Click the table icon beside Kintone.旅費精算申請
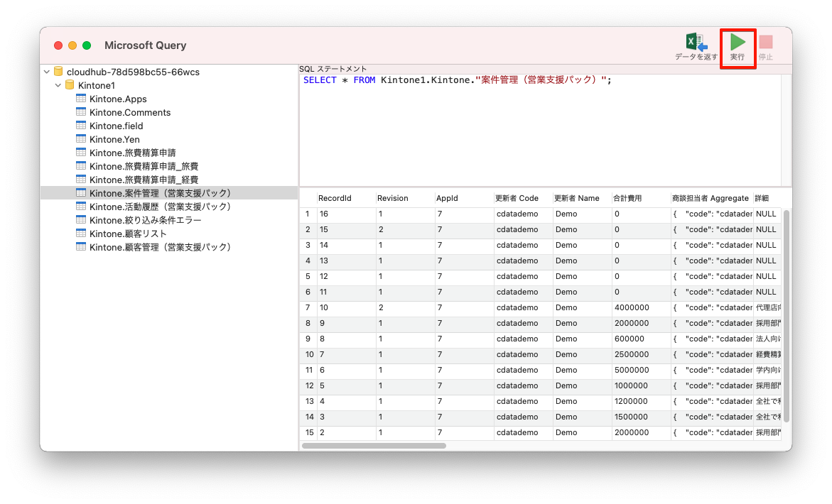This screenshot has width=832, height=504. 81,152
